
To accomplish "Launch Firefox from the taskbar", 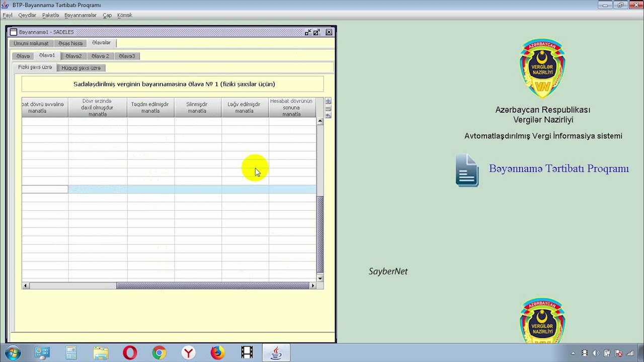I will coord(217,353).
